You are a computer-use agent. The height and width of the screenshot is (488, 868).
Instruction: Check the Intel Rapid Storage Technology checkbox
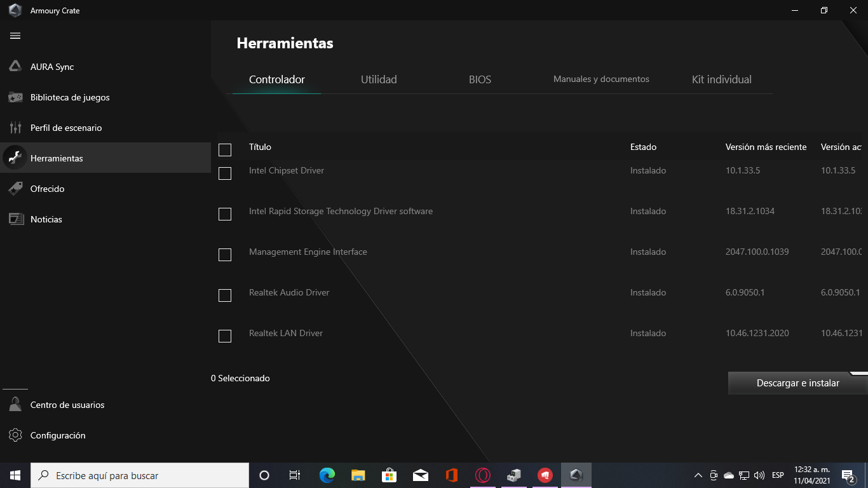(x=225, y=214)
